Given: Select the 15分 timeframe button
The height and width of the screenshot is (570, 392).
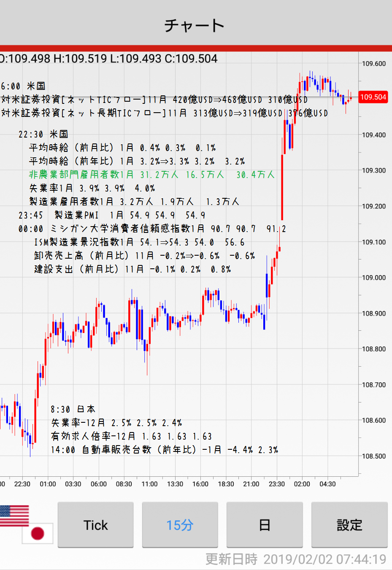Looking at the screenshot, I should coord(180,525).
